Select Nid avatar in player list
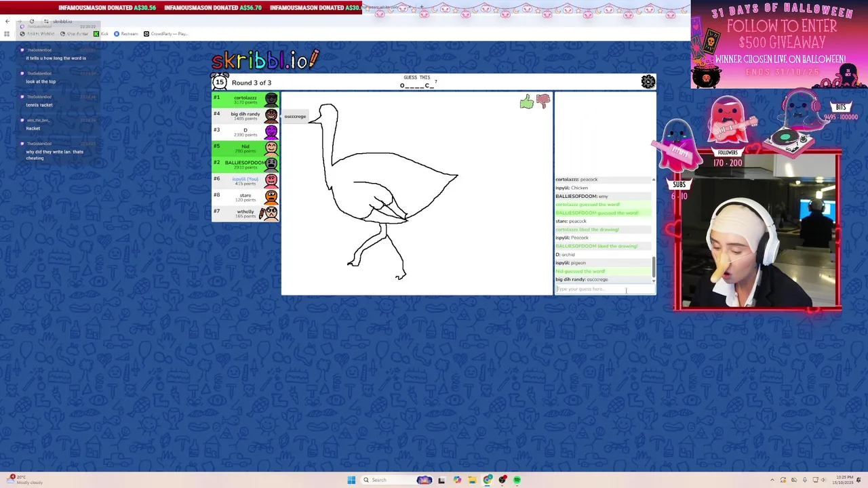This screenshot has height=488, width=868. coord(271,148)
